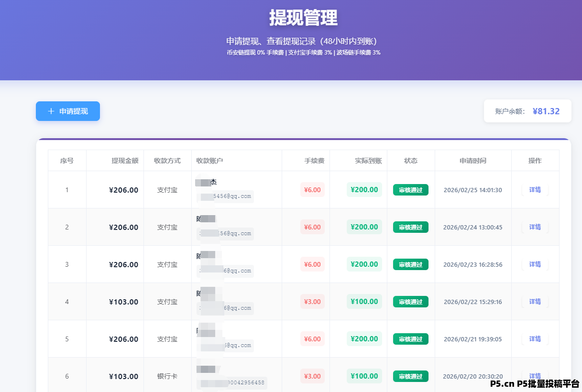Click the 审核通过 status for the 银行卡 row
Viewport: 582px width, 392px height.
click(x=410, y=376)
